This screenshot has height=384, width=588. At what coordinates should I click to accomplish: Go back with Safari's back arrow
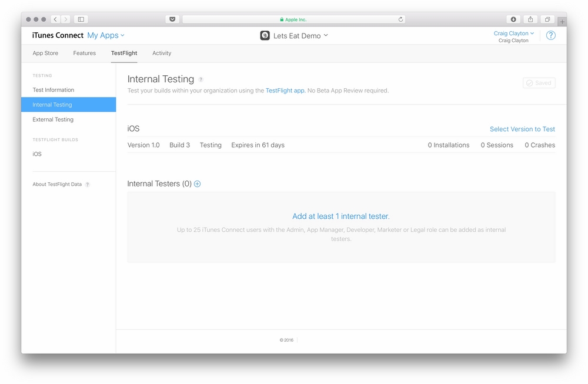(x=55, y=19)
